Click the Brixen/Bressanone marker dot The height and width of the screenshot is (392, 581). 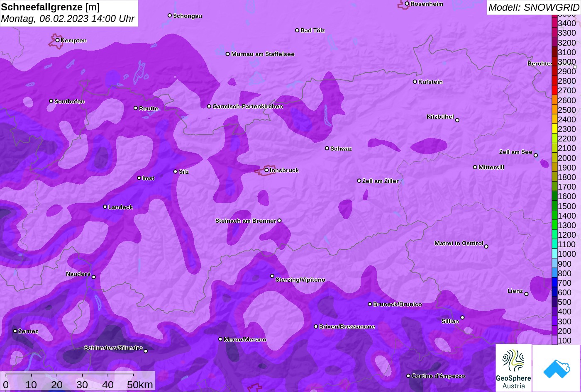[x=316, y=326]
